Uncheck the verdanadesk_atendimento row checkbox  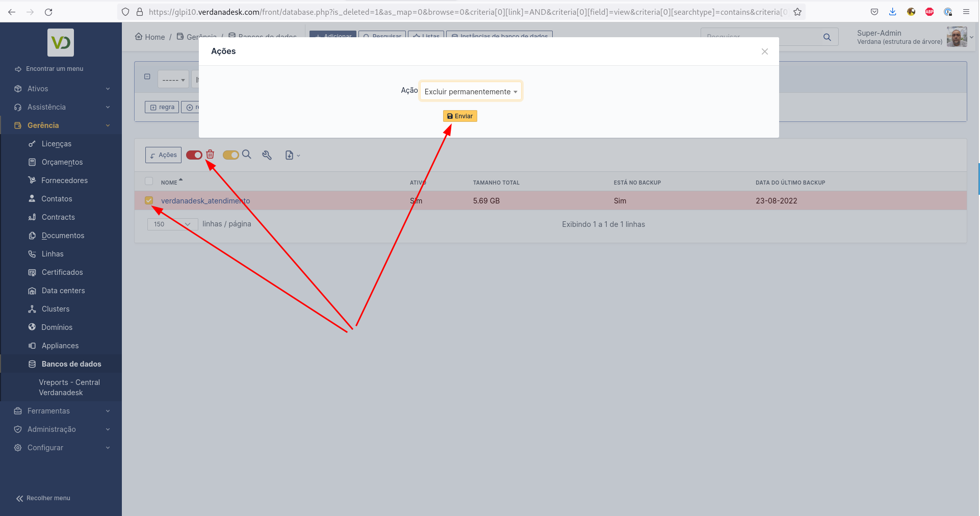click(x=149, y=200)
